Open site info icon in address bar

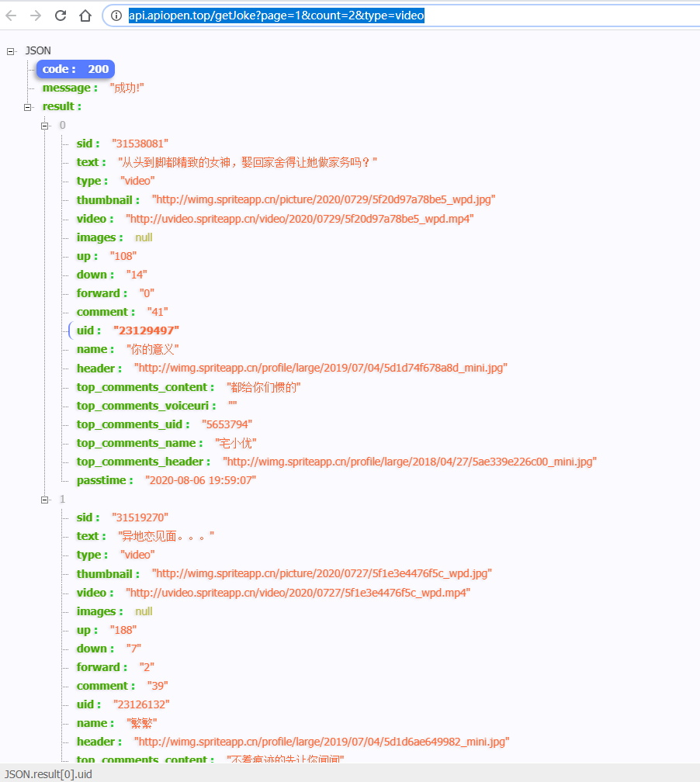[116, 16]
